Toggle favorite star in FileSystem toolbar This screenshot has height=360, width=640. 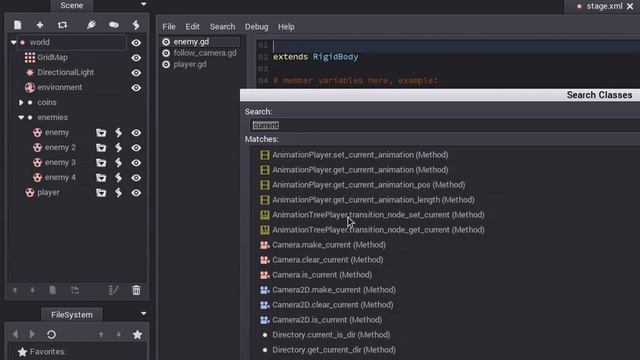point(138,335)
